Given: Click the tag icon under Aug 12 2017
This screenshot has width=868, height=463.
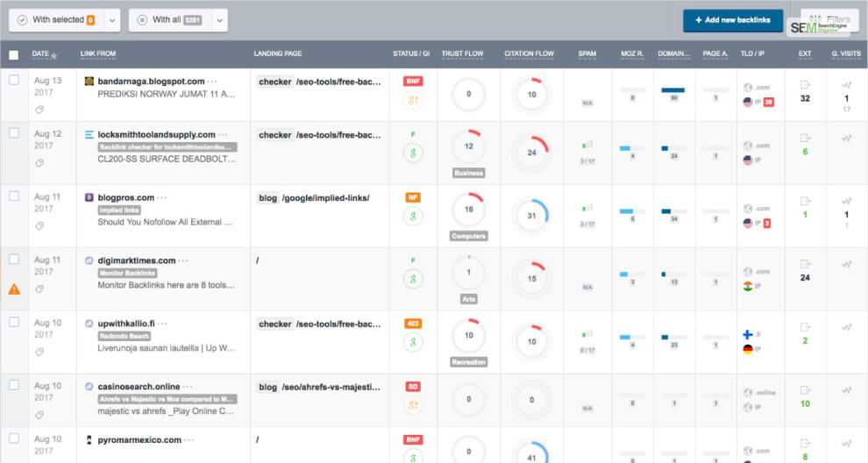Looking at the screenshot, I should 39,163.
